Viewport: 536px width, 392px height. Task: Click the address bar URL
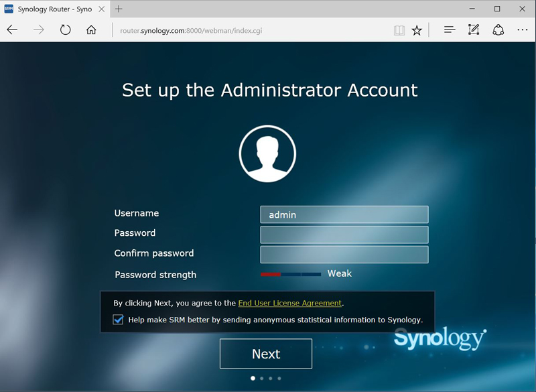(x=191, y=30)
